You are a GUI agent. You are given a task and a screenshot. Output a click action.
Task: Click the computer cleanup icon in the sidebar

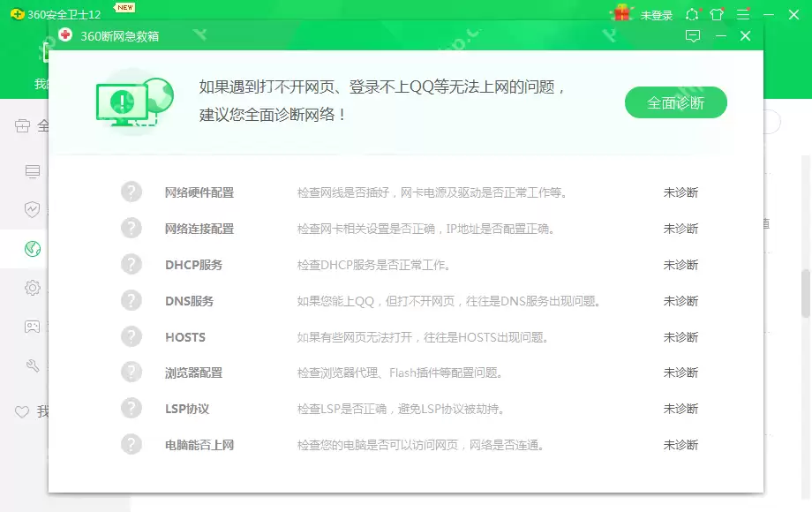tap(33, 171)
